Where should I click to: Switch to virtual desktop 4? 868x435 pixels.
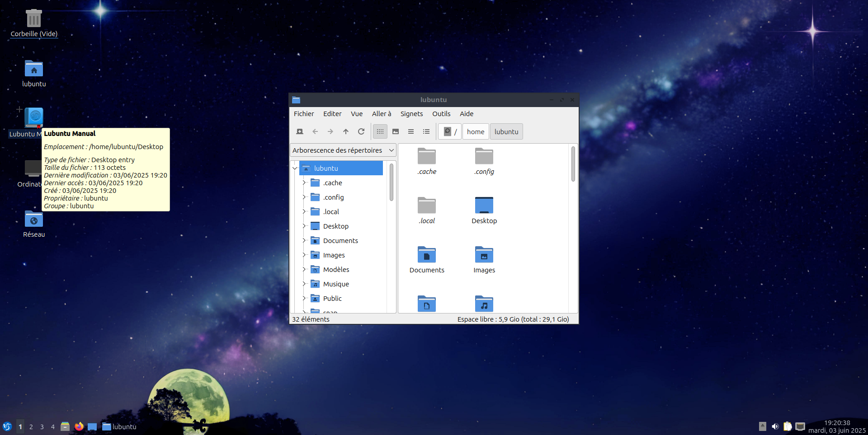[x=53, y=427]
